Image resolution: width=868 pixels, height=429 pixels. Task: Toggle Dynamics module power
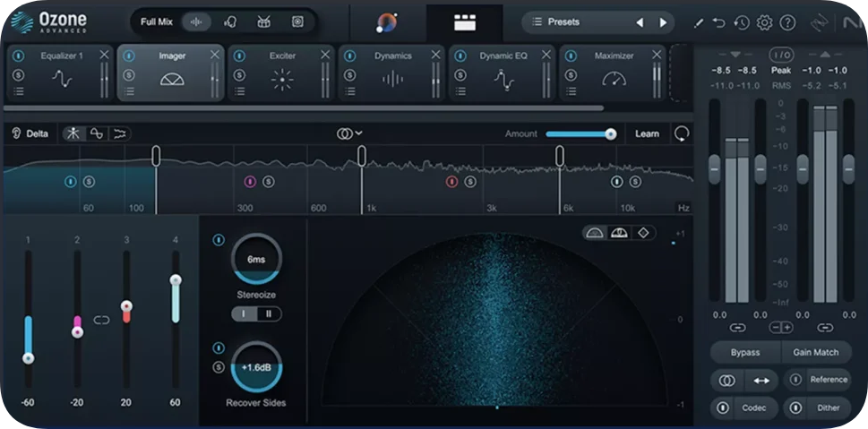350,56
